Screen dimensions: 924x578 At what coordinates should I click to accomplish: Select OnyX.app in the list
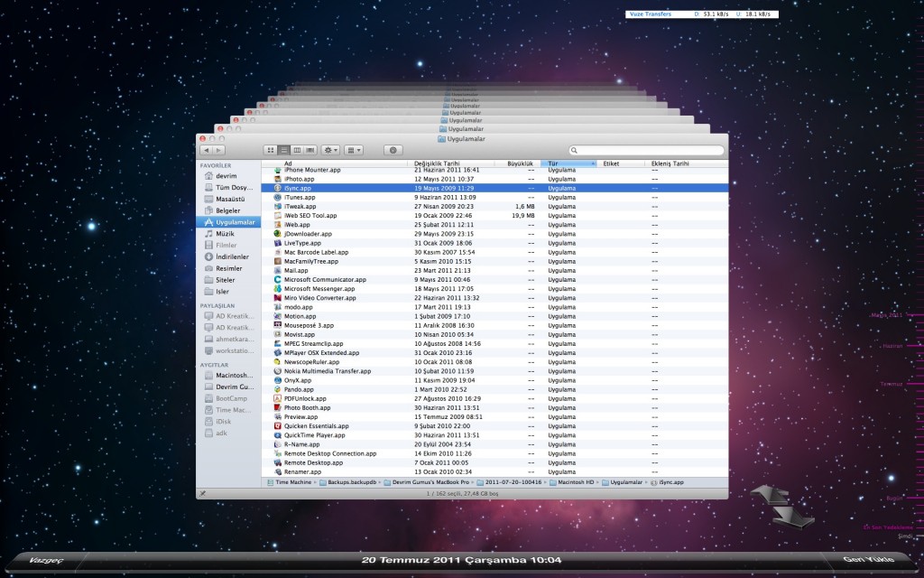coord(495,380)
